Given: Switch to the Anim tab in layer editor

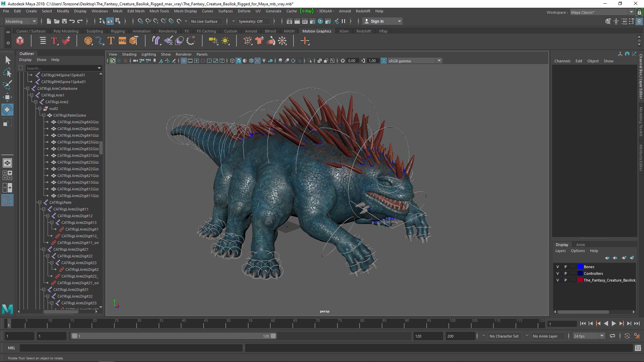Looking at the screenshot, I should [x=580, y=245].
